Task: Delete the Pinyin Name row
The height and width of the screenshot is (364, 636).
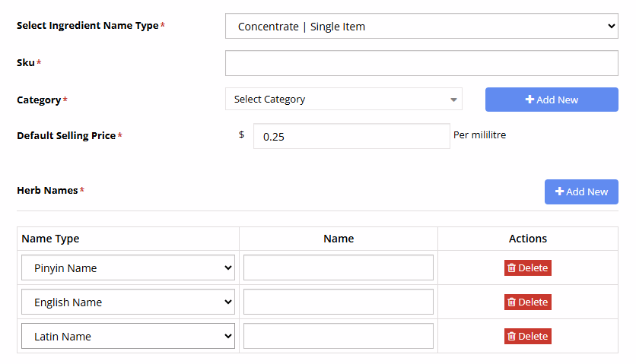Action: 528,267
